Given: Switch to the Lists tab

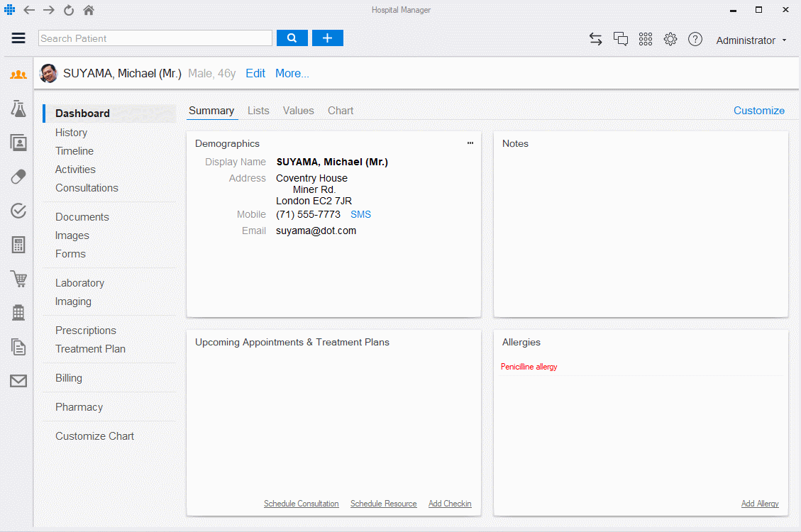Looking at the screenshot, I should (258, 111).
